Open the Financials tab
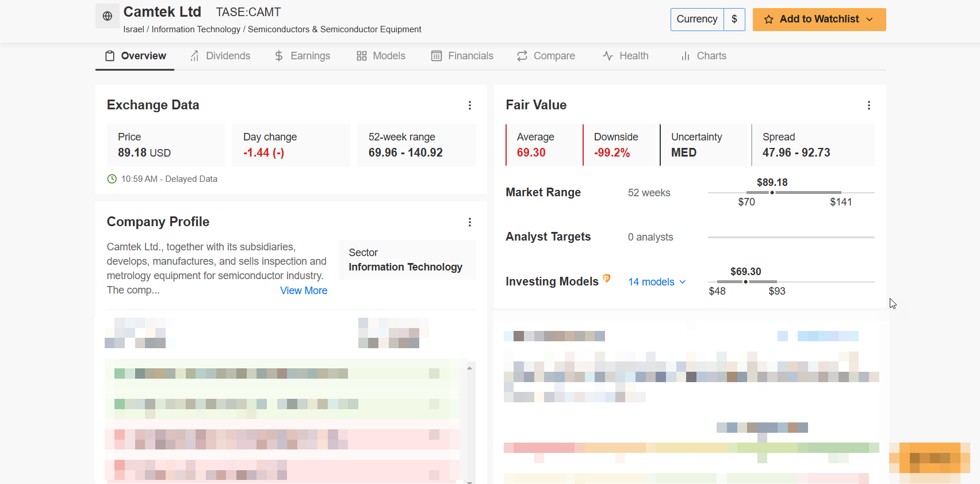Viewport: 980px width, 484px height. [462, 56]
